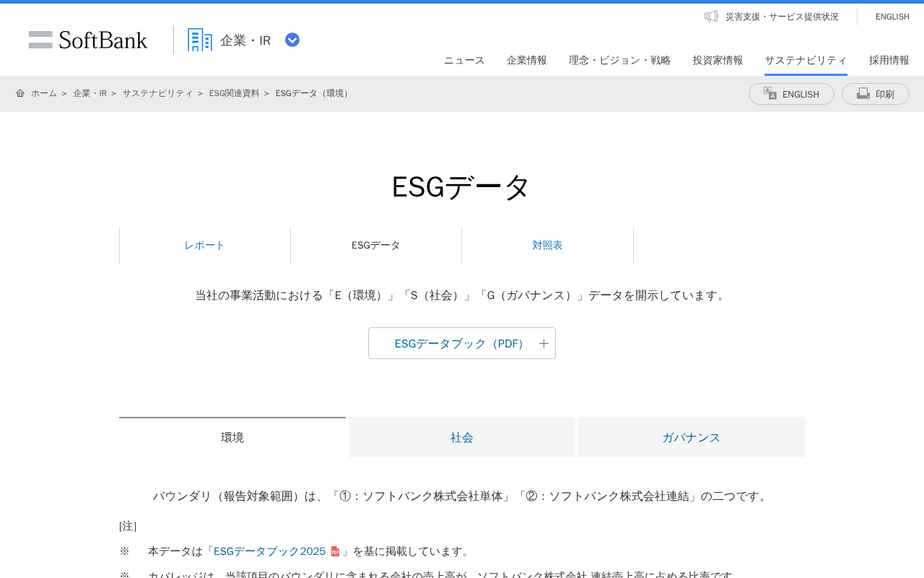This screenshot has width=924, height=578.
Task: Open the 理念・ビジョン・戦略 menu
Action: [x=620, y=60]
